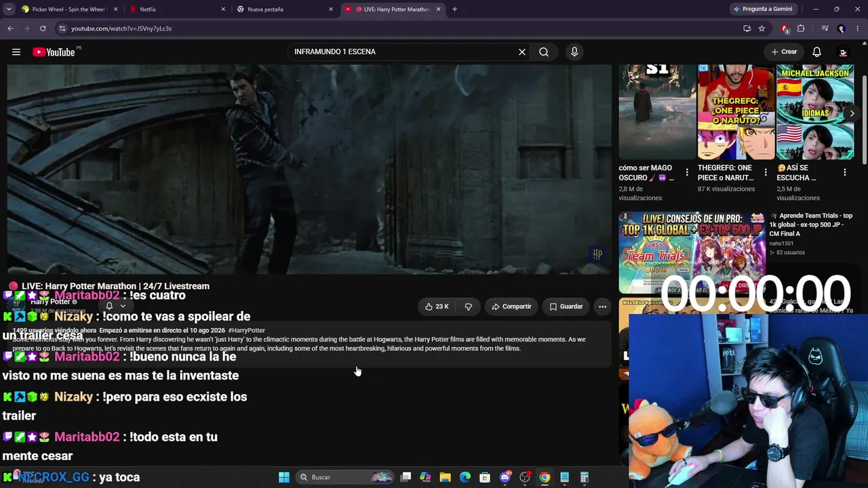868x488 pixels.
Task: Open the Windows Start menu
Action: click(284, 477)
